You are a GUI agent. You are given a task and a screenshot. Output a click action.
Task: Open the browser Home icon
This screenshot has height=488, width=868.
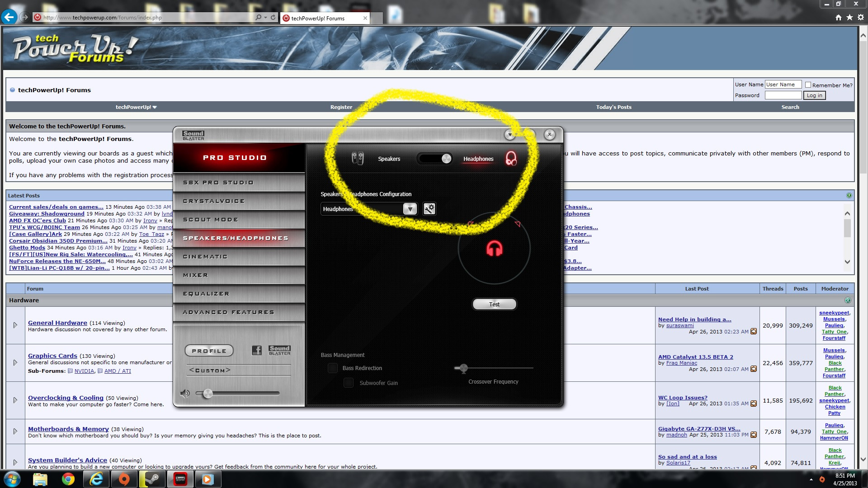click(x=839, y=17)
